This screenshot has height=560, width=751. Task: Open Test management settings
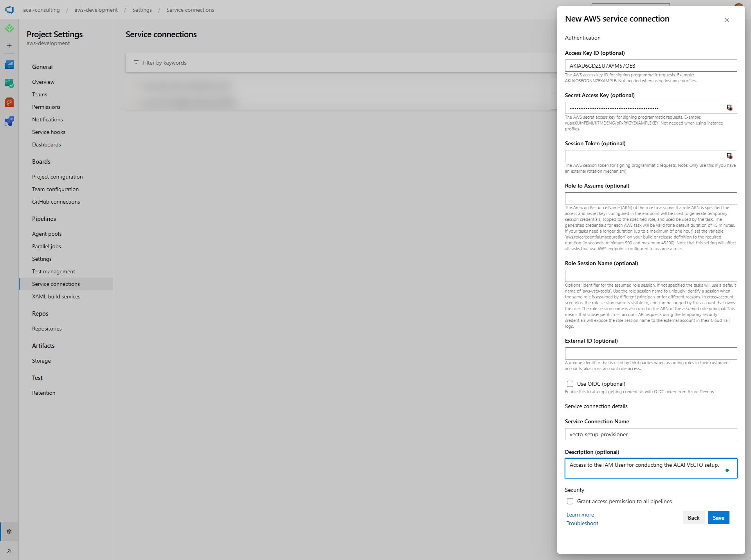click(x=54, y=271)
